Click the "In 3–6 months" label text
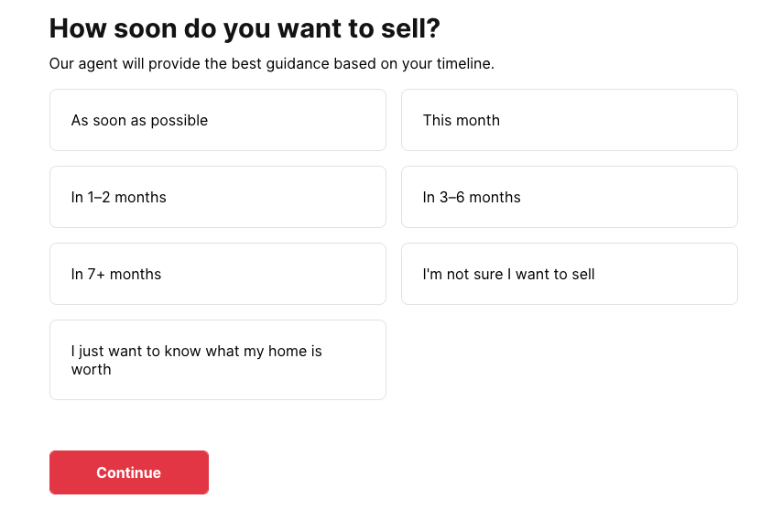The image size is (783, 532). 472,198
